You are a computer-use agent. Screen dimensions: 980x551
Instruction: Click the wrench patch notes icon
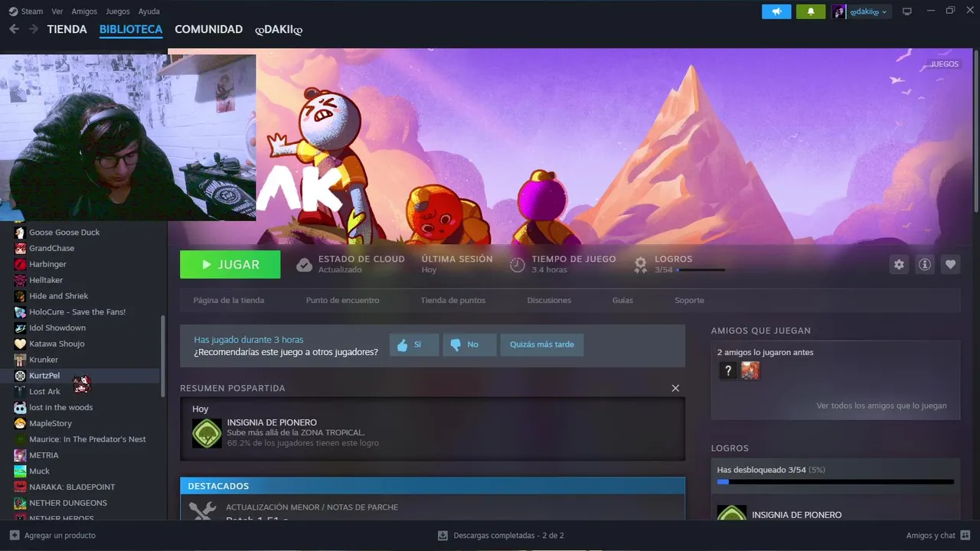coord(202,511)
